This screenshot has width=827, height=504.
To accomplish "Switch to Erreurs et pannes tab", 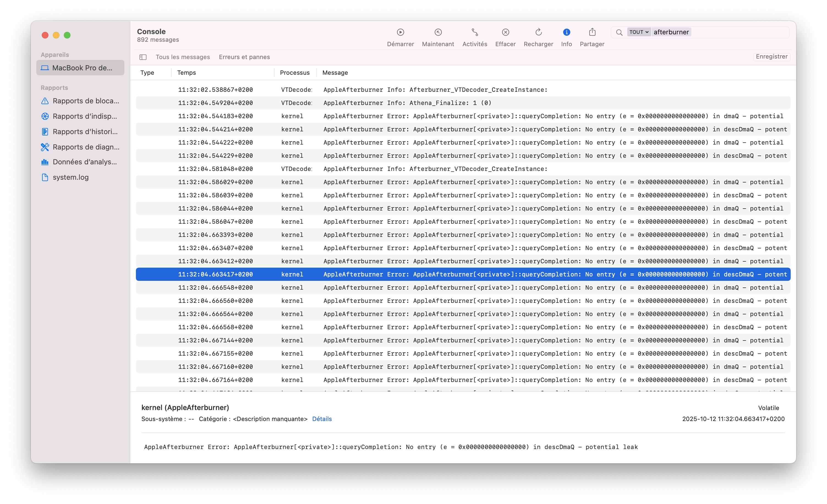I will (x=244, y=57).
